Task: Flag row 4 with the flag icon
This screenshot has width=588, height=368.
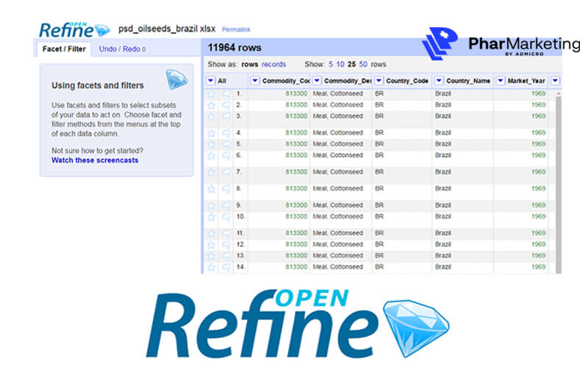Action: click(x=226, y=133)
